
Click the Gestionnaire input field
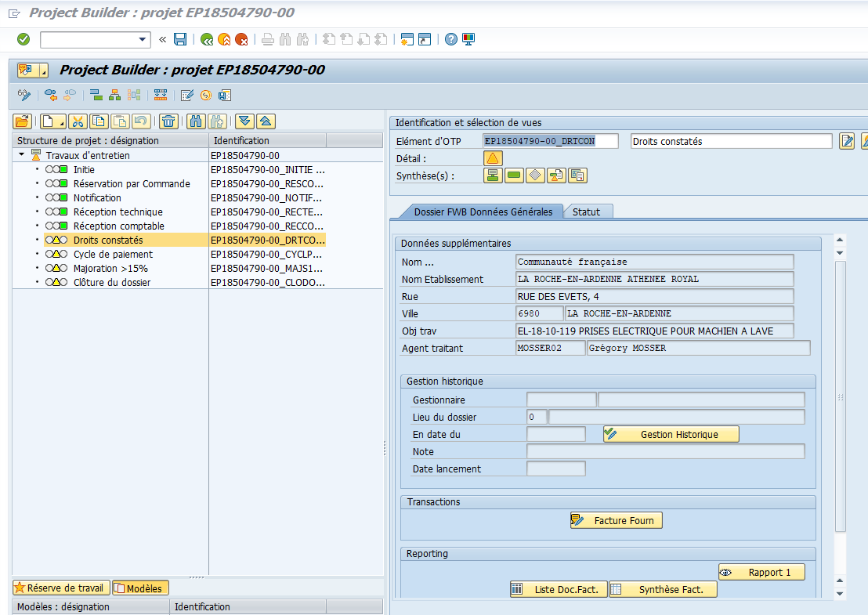pos(562,400)
